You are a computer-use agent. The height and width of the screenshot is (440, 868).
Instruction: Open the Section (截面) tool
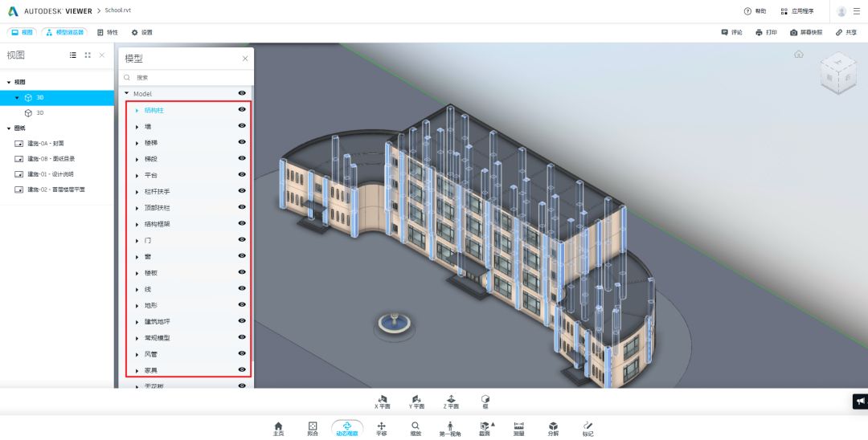pyautogui.click(x=485, y=429)
